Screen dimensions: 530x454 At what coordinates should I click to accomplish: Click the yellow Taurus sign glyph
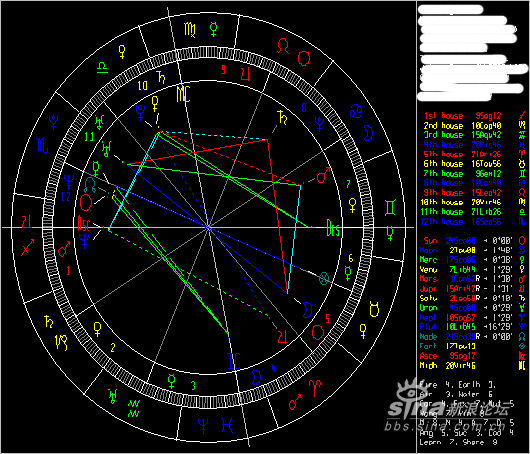click(x=374, y=309)
